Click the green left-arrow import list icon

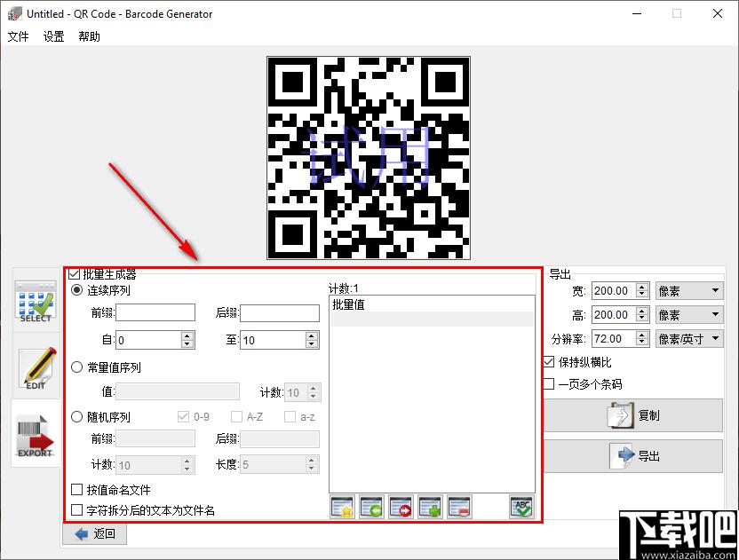pos(371,508)
